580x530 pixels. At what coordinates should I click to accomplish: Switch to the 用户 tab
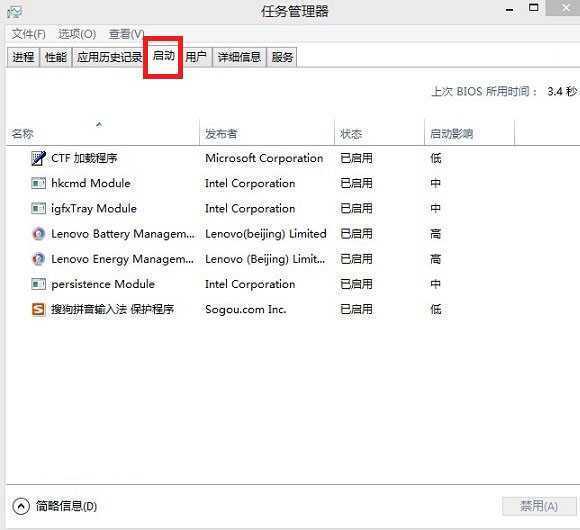[196, 57]
